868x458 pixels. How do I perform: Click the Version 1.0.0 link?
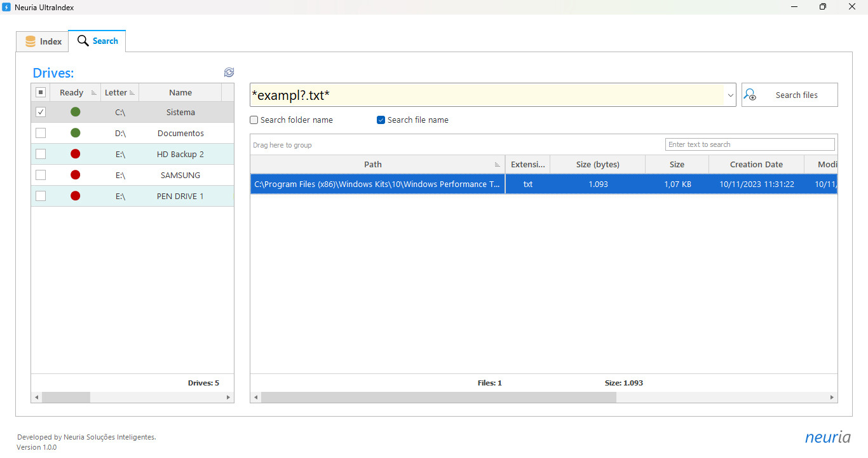pyautogui.click(x=36, y=447)
